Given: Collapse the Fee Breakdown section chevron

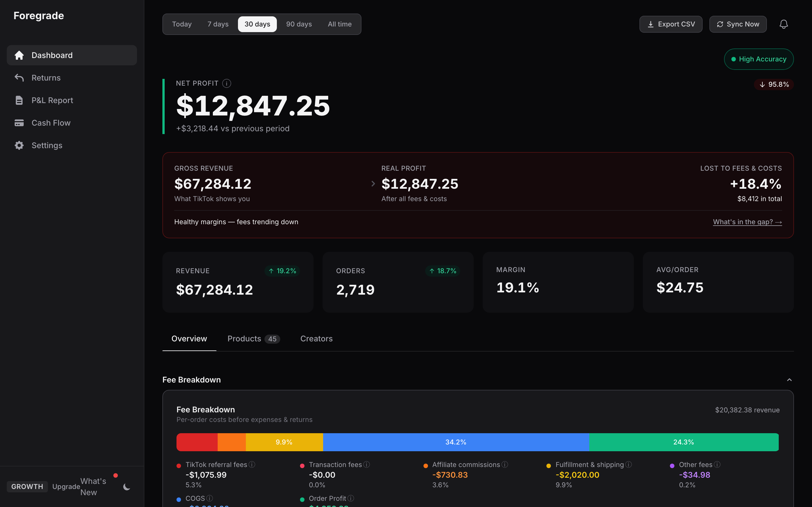Looking at the screenshot, I should coord(789,380).
